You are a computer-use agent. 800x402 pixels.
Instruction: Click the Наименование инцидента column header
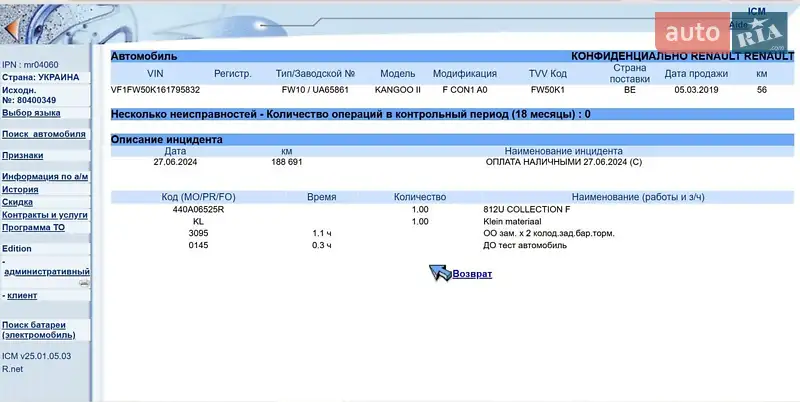coord(563,151)
